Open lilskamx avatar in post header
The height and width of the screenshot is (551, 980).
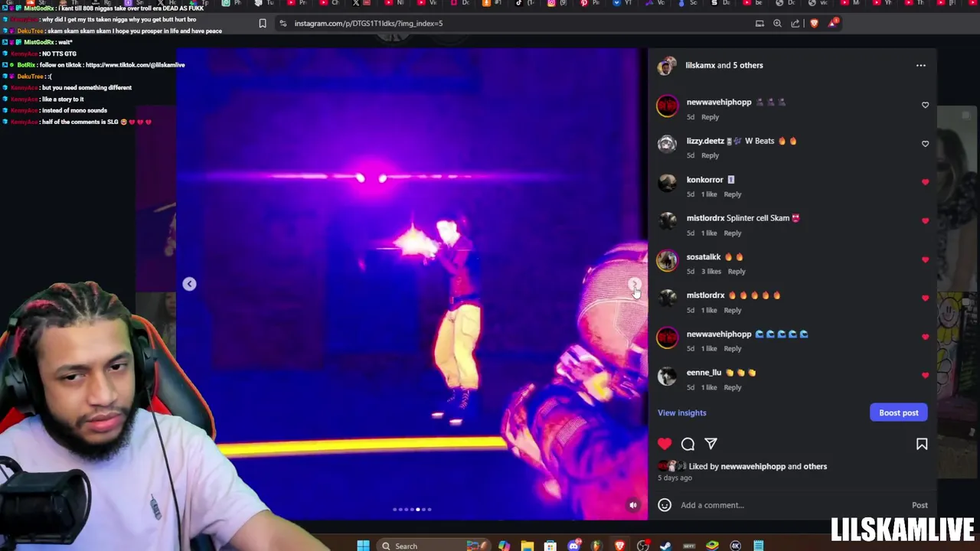click(x=667, y=66)
